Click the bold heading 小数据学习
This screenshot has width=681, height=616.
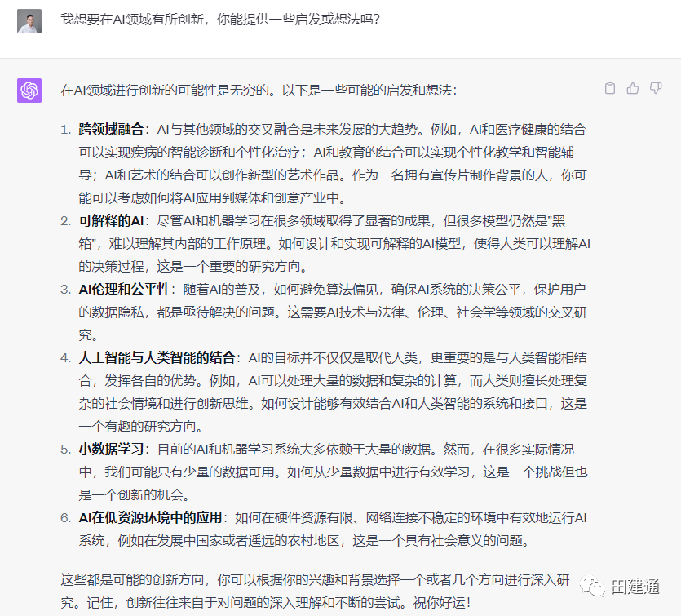111,449
